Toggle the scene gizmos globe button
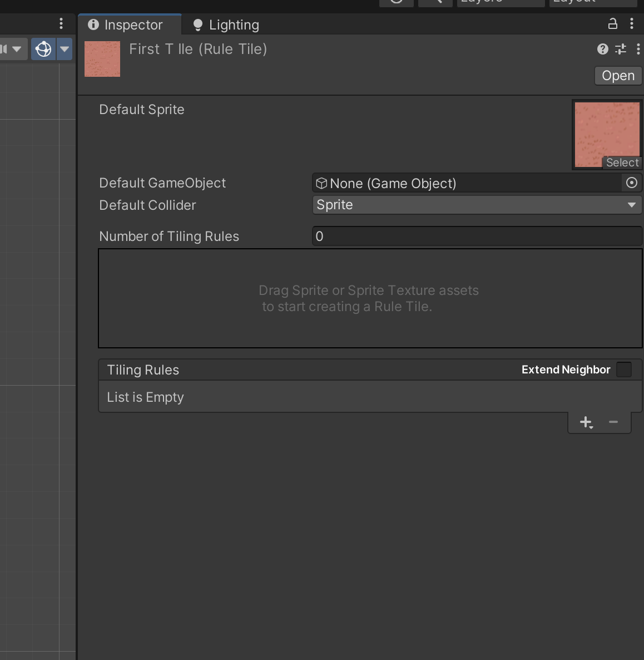 pyautogui.click(x=43, y=49)
